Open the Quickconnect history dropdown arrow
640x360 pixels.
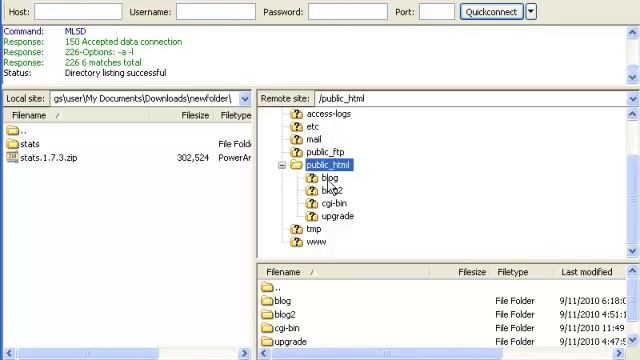pos(531,12)
